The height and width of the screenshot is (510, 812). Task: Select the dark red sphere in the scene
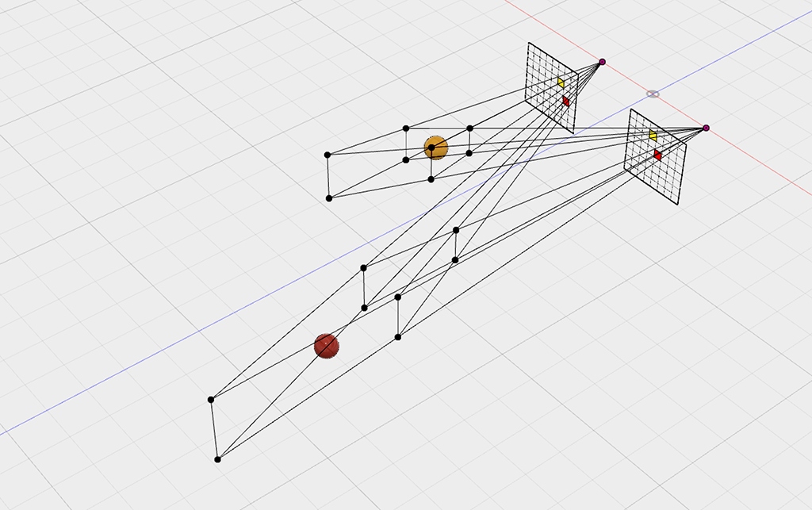click(x=326, y=346)
